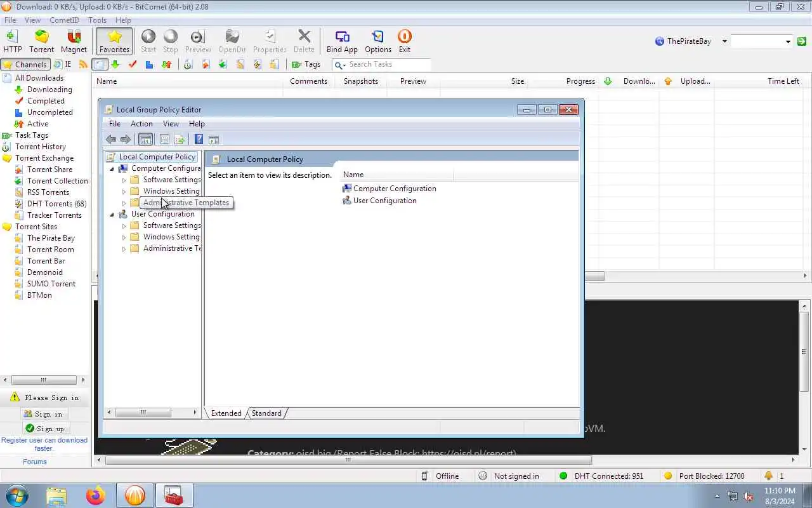Click the Torrent toolbar icon
This screenshot has width=812, height=508.
[42, 41]
